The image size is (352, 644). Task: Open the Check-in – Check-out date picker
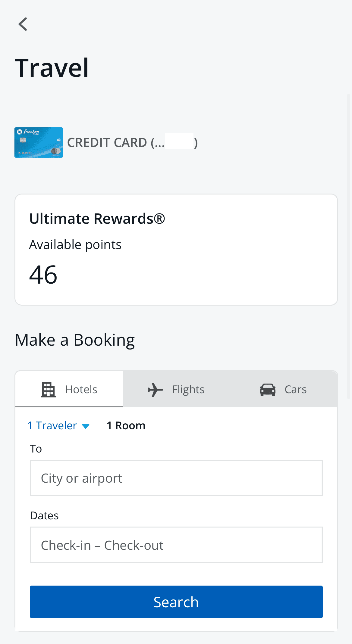(176, 545)
